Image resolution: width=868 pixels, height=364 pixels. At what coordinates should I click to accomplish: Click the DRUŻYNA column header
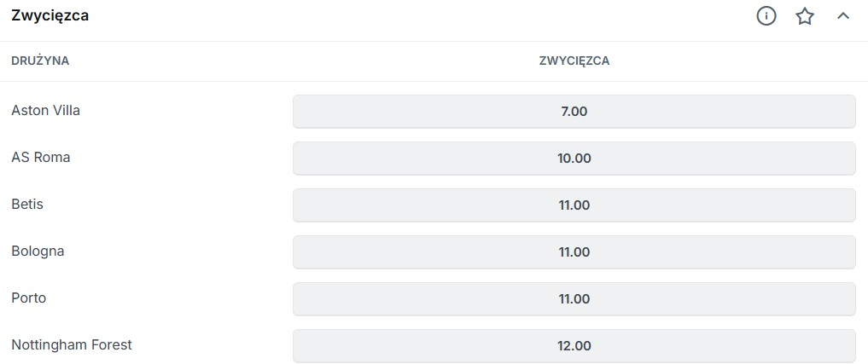pyautogui.click(x=40, y=61)
